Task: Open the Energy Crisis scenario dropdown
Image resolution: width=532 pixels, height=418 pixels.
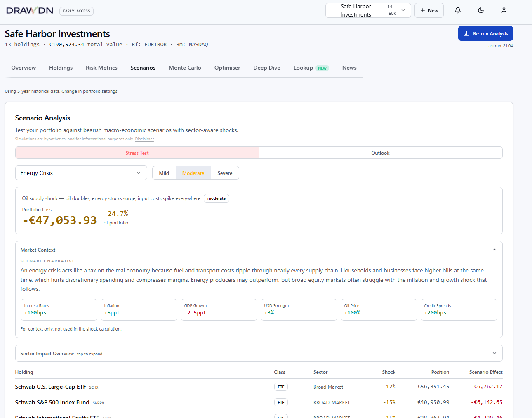Action: (81, 173)
